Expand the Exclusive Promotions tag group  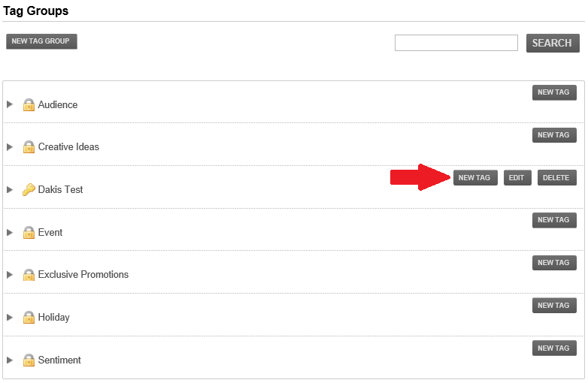click(x=10, y=275)
